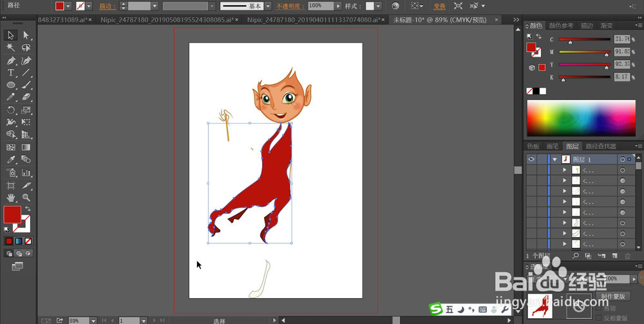Open stroke weight dropdown
The image size is (644, 324).
pyautogui.click(x=155, y=6)
